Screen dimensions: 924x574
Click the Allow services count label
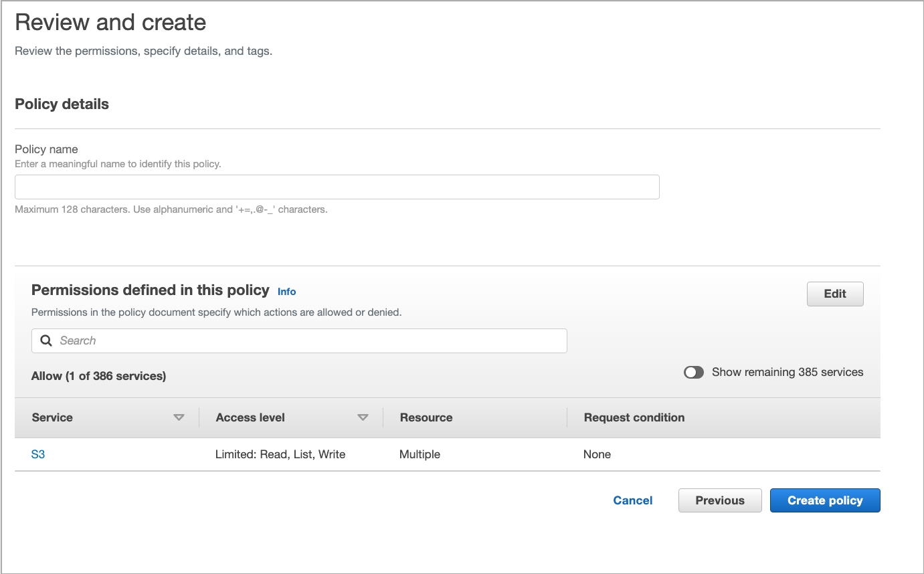point(98,375)
